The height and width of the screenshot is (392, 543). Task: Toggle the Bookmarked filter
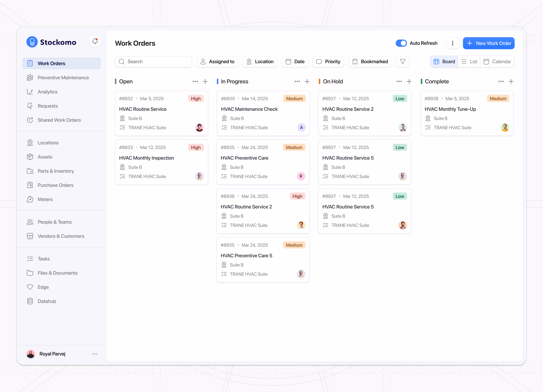[370, 61]
